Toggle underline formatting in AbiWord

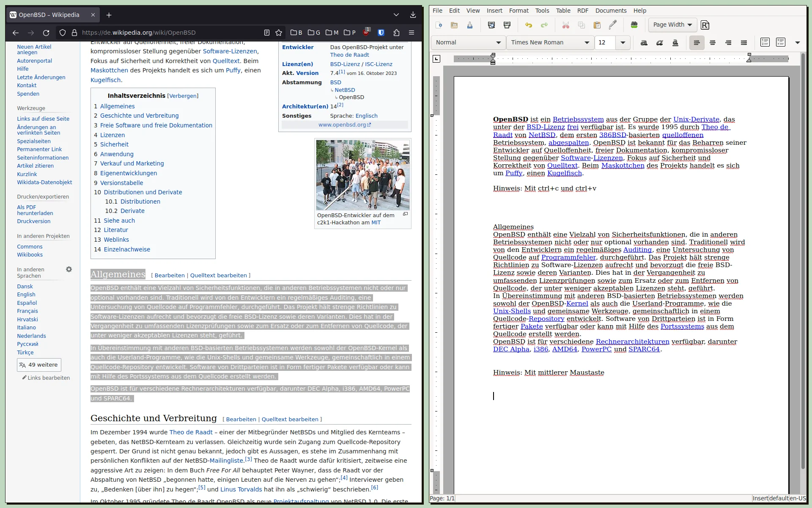tap(675, 42)
